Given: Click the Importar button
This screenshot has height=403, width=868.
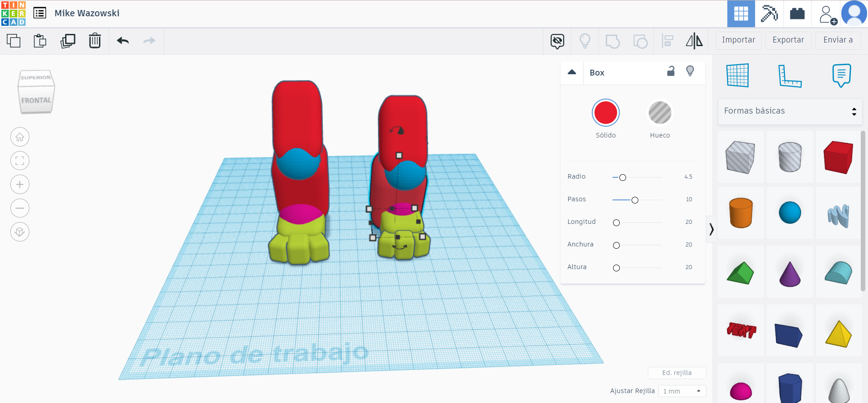Looking at the screenshot, I should point(738,40).
